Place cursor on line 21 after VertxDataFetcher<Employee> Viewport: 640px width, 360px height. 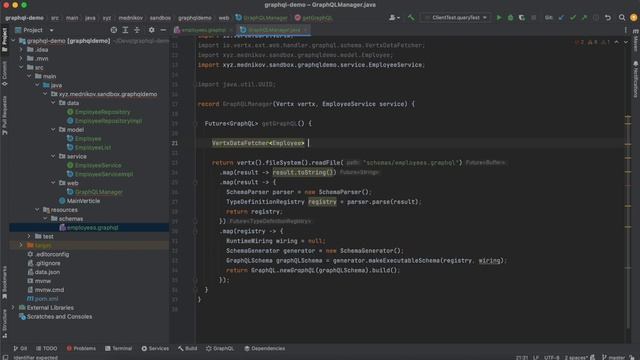tap(308, 143)
